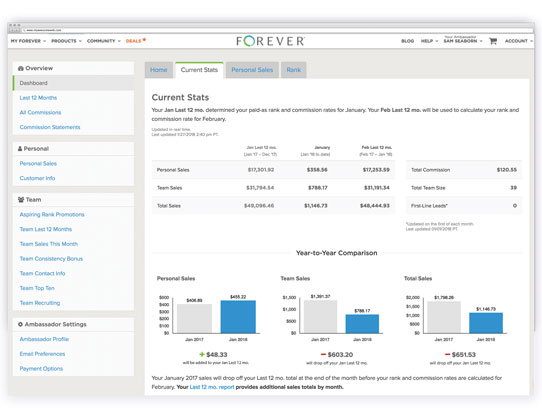Screen dimensions: 542x411
Task: Open Last 12 Months in sidebar
Action: click(x=38, y=98)
